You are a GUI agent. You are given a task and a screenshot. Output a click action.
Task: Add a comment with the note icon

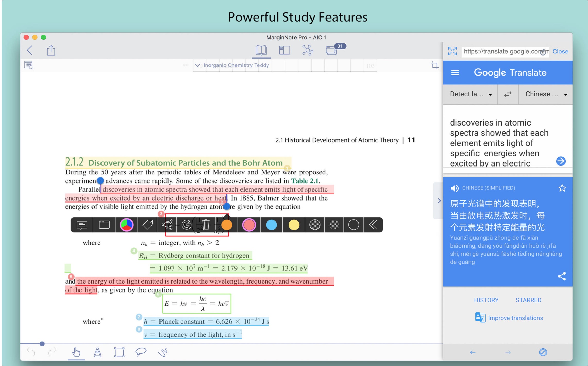[x=82, y=225]
